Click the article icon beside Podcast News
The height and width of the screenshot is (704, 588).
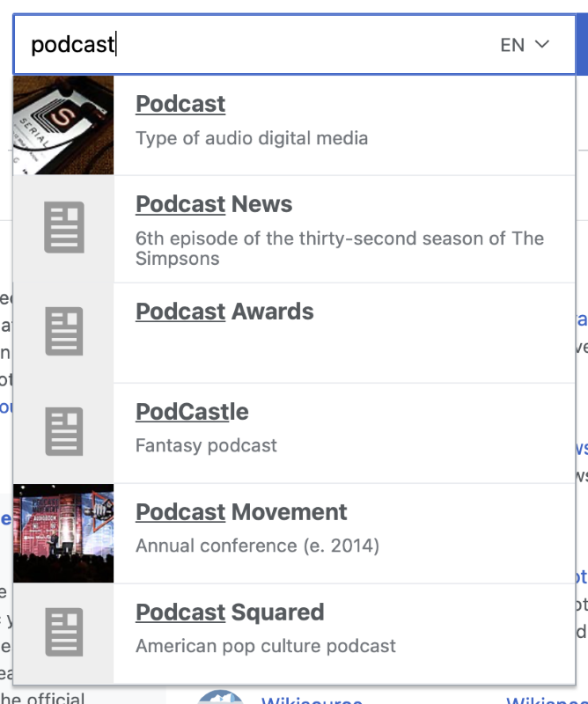(x=63, y=228)
